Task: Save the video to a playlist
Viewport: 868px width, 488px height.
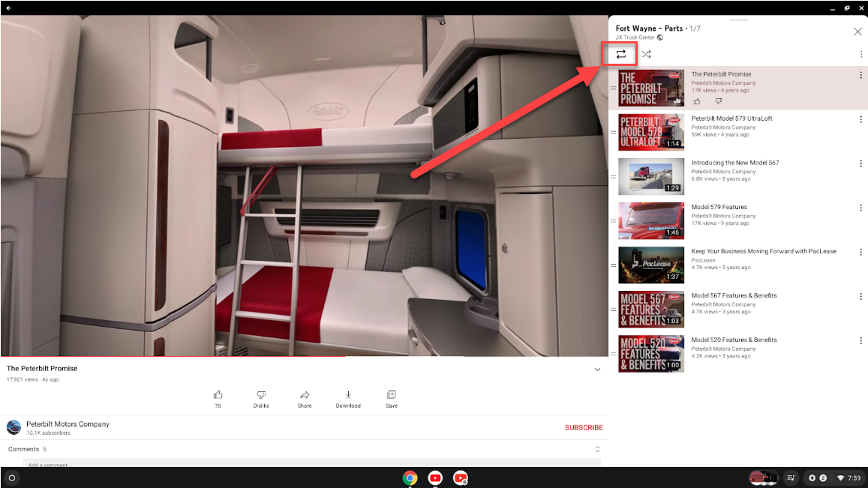Action: [392, 398]
